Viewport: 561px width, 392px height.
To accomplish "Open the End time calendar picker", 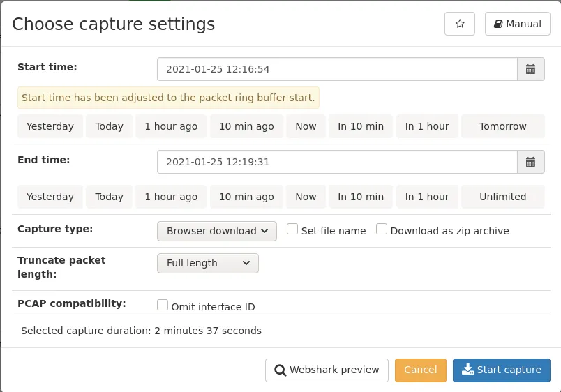I will coord(530,162).
